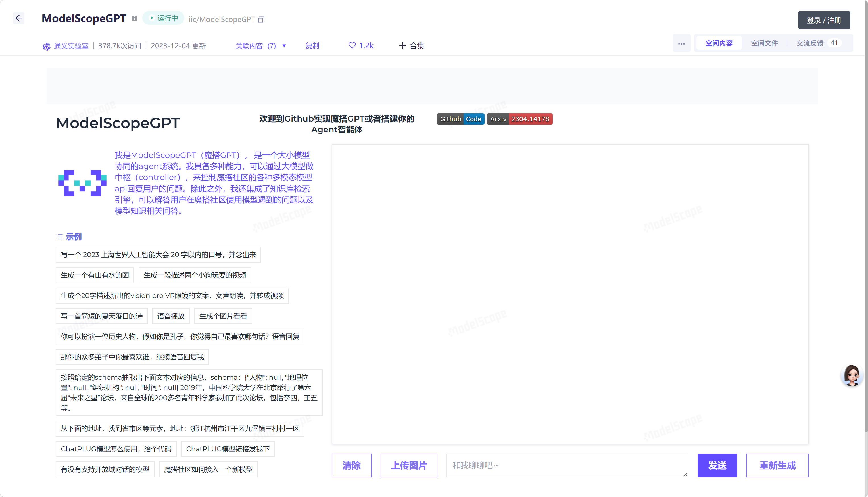The height and width of the screenshot is (497, 868).
Task: Select example ChatPLUG模型怎么使用，给个代码
Action: pos(116,449)
